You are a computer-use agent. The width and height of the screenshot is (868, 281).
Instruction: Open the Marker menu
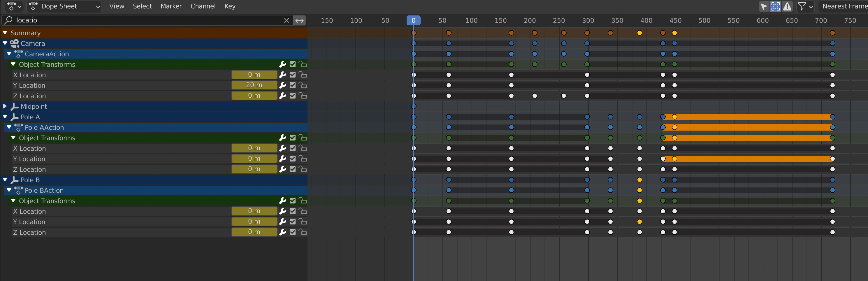point(171,6)
